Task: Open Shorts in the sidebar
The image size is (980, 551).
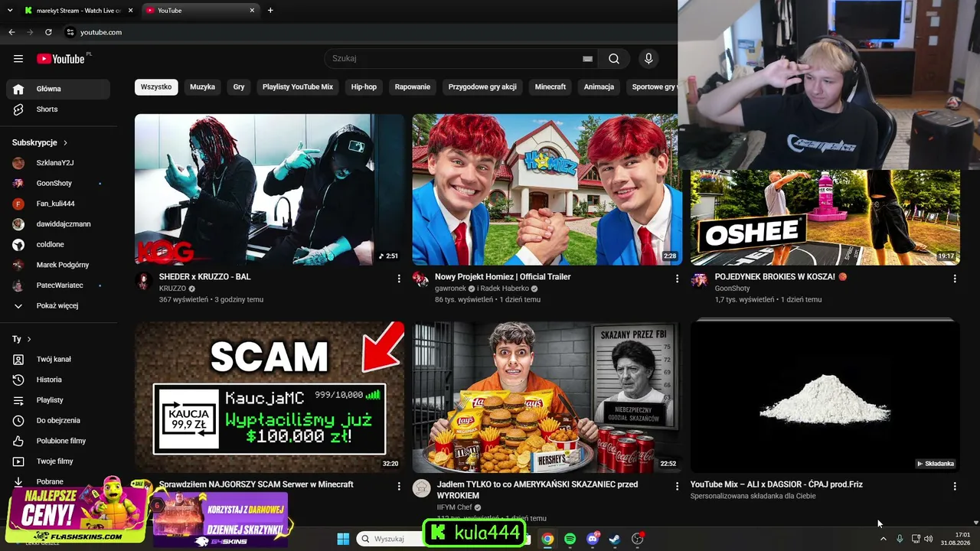Action: click(58, 109)
